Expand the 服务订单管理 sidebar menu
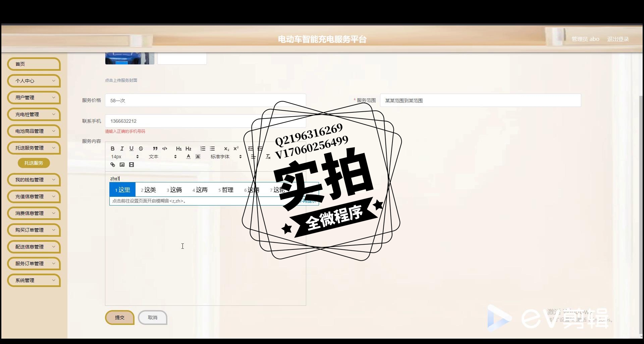Viewport: 644px width, 344px height. 34,264
